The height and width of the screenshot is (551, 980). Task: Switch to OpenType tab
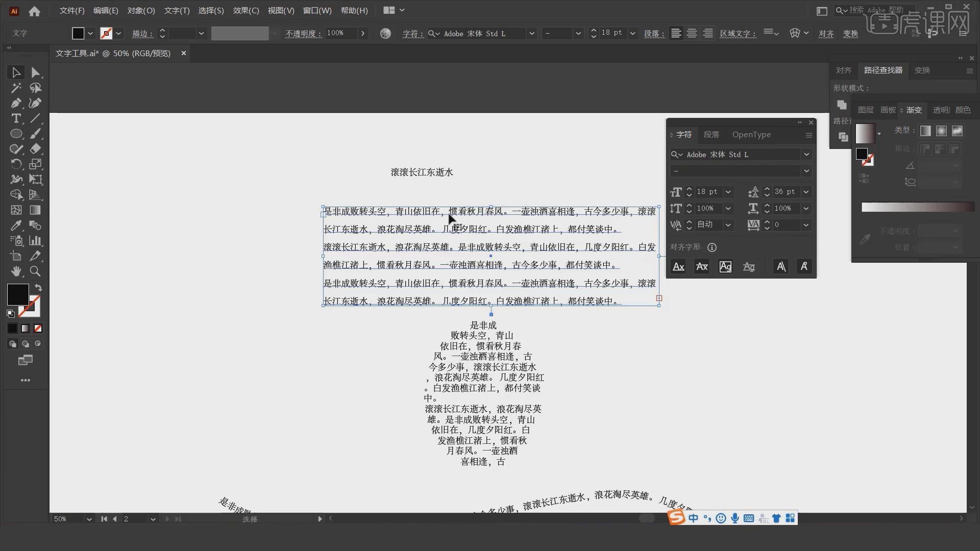pyautogui.click(x=751, y=135)
